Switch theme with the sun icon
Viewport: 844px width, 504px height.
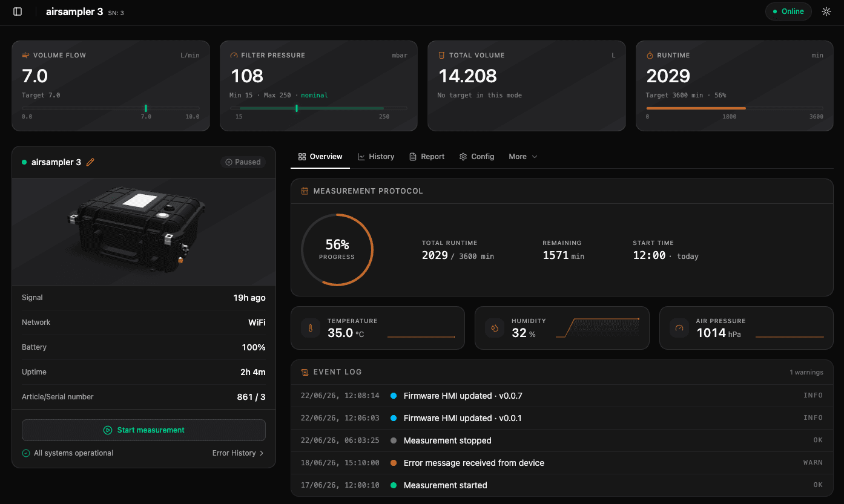click(826, 11)
